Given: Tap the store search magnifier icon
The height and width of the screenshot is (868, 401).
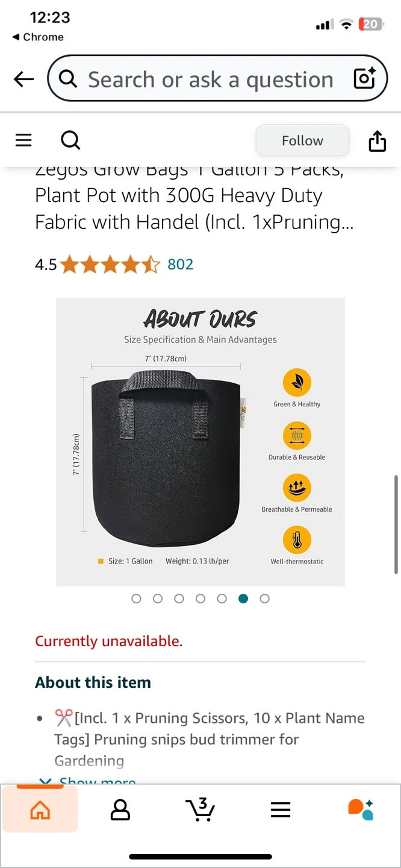Looking at the screenshot, I should point(70,140).
